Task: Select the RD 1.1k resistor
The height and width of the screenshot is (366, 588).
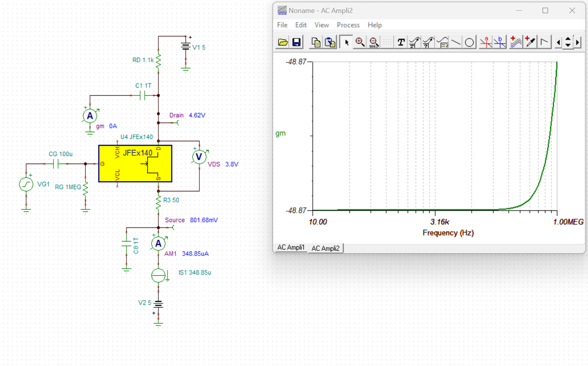Action: click(x=158, y=61)
